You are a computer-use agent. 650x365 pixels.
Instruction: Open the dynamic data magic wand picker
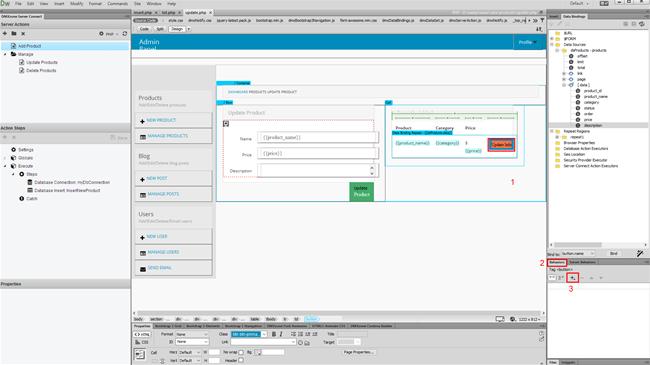(640, 253)
